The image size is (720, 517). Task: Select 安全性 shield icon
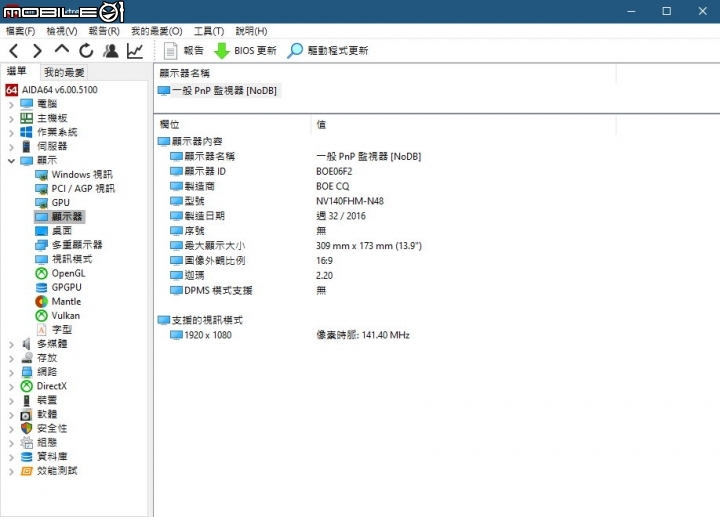point(27,428)
